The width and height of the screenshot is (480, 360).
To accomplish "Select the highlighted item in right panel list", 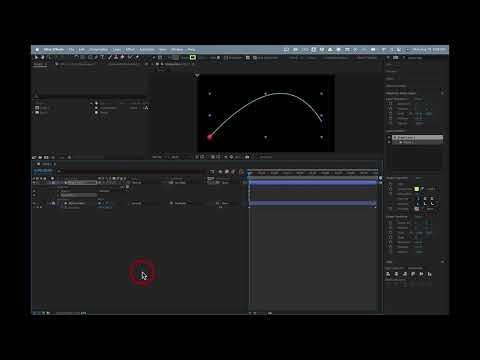I will coord(418,137).
